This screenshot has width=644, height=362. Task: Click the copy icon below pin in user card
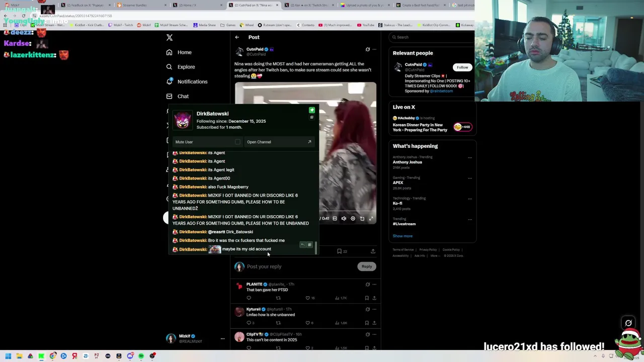312,118
